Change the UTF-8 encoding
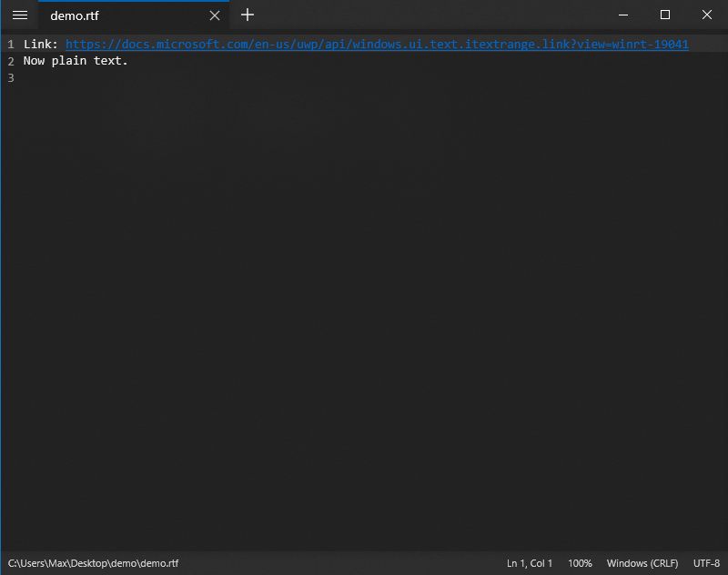The image size is (728, 575). 706,563
